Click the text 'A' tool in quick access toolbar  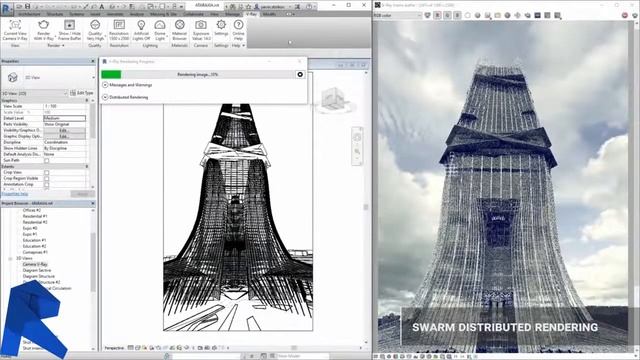tap(102, 6)
